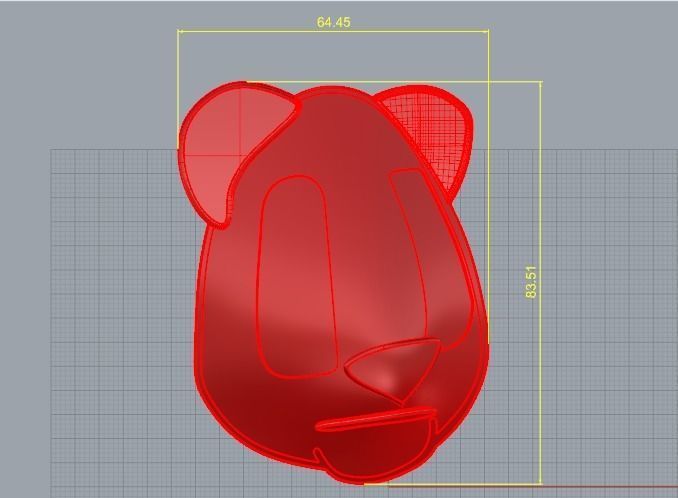Select the triangular nose shape

click(392, 371)
